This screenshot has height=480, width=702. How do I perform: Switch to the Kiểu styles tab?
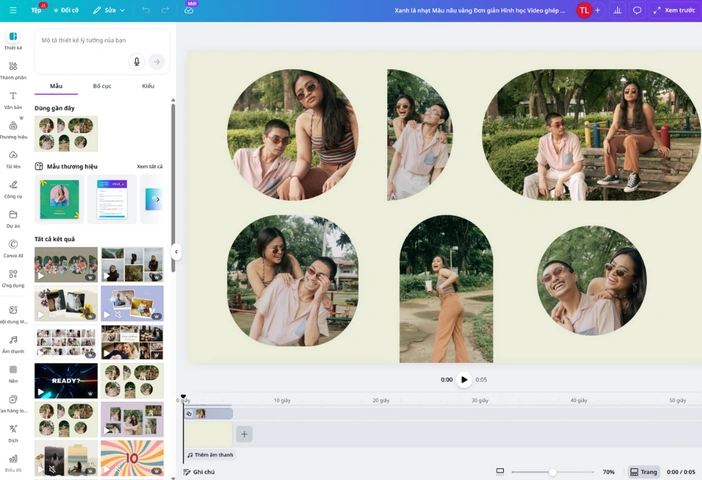148,86
